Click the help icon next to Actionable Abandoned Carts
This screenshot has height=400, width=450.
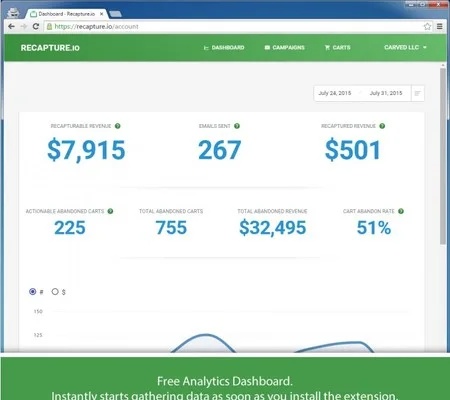coord(110,211)
